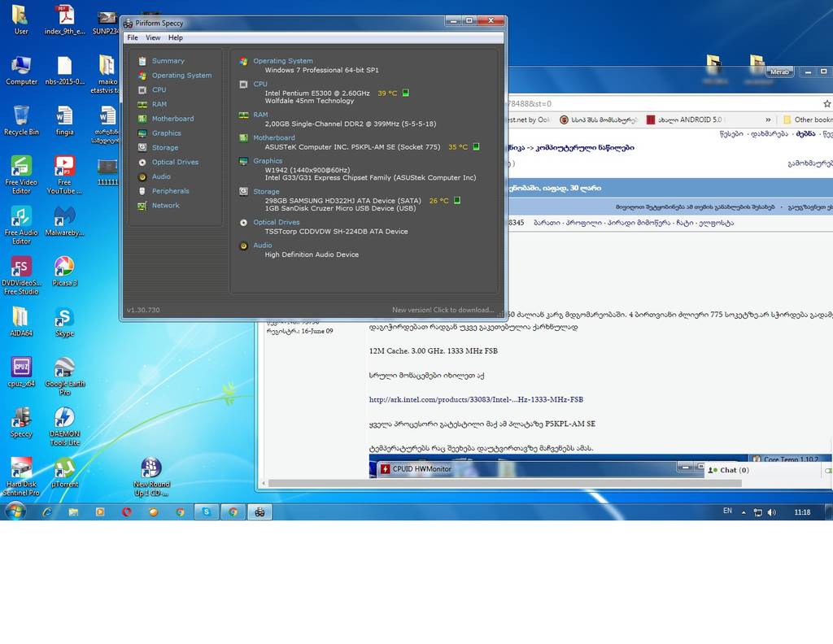The image size is (833, 644).
Task: Open Network section in sidebar
Action: tap(165, 206)
